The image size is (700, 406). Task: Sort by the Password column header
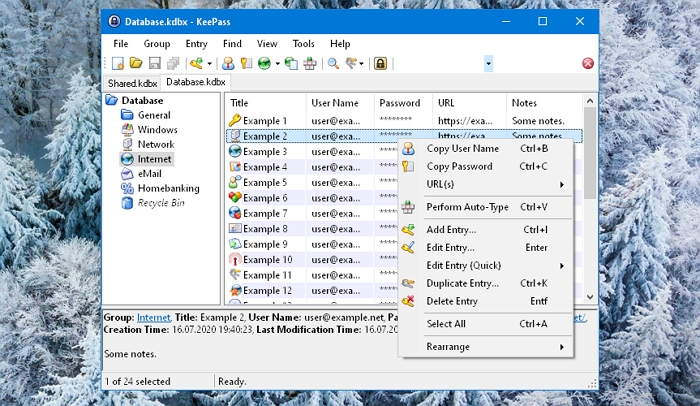pyautogui.click(x=403, y=103)
